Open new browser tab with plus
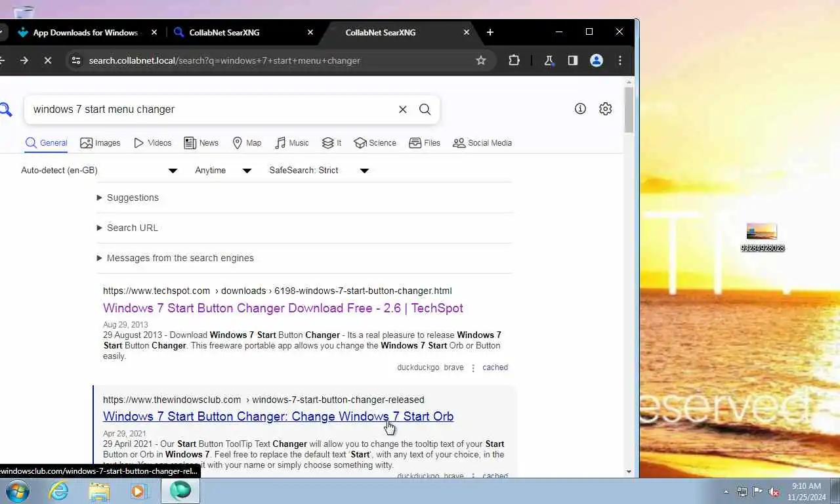The image size is (840, 504). click(490, 32)
